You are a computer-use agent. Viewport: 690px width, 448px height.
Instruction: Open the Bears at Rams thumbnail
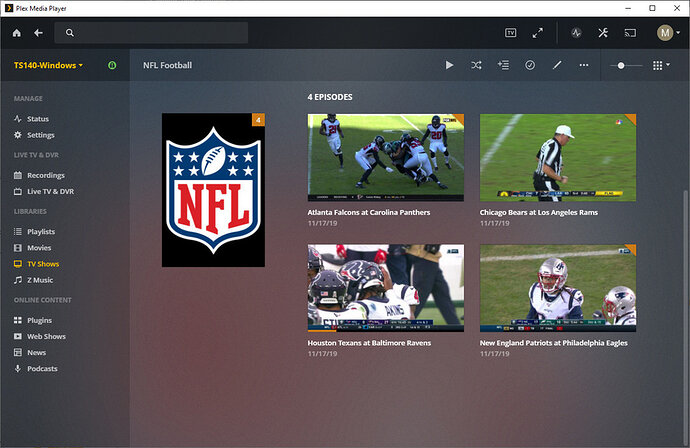[x=558, y=158]
